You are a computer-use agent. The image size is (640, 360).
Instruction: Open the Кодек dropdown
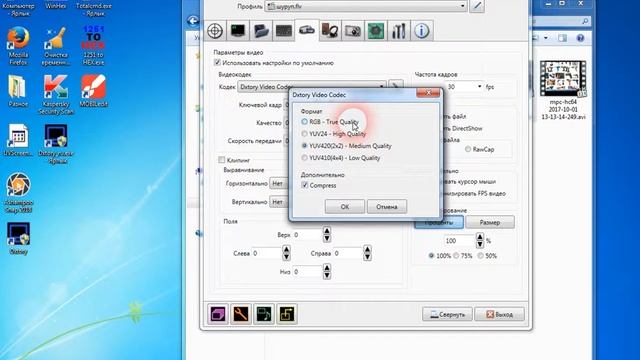click(x=312, y=87)
